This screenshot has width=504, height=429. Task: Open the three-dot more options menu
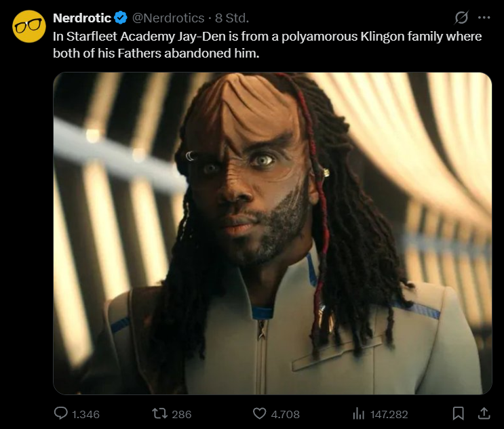tap(484, 17)
